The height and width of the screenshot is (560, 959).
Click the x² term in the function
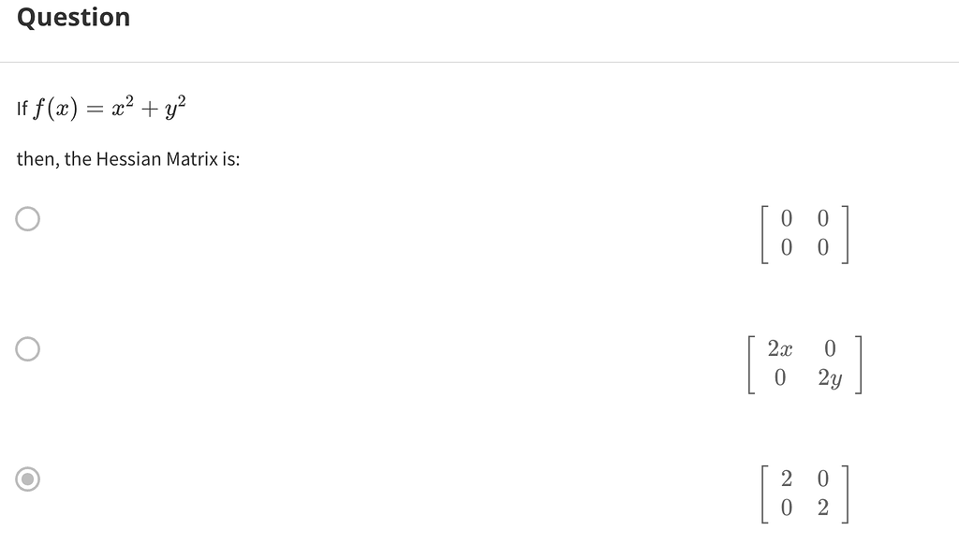click(123, 107)
